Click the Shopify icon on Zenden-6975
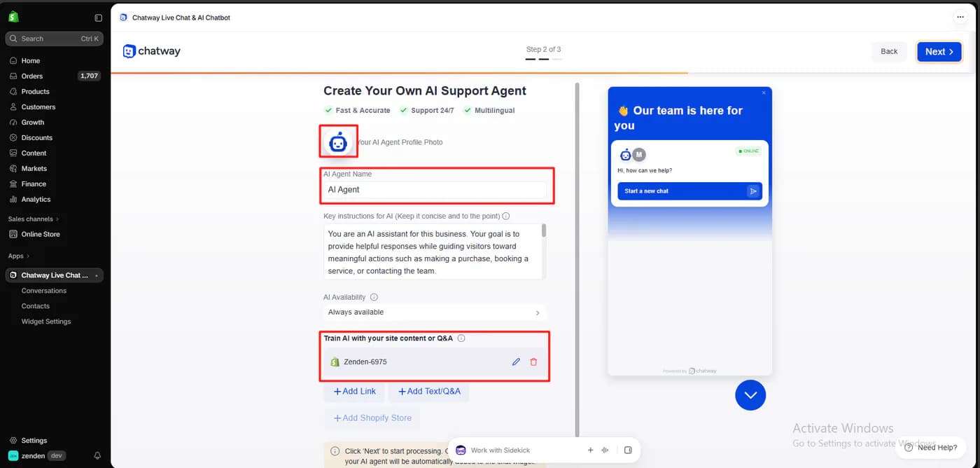This screenshot has width=980, height=468. [335, 362]
